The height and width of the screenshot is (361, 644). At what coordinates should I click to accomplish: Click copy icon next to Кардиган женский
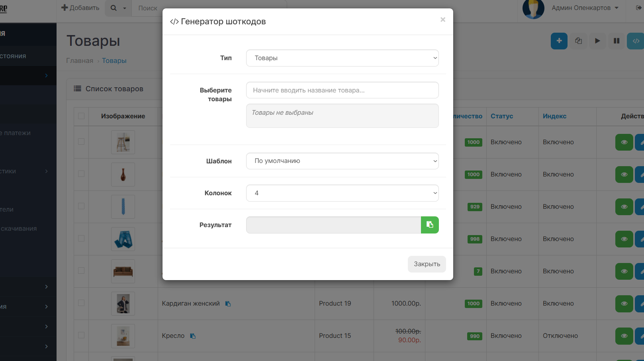point(228,304)
